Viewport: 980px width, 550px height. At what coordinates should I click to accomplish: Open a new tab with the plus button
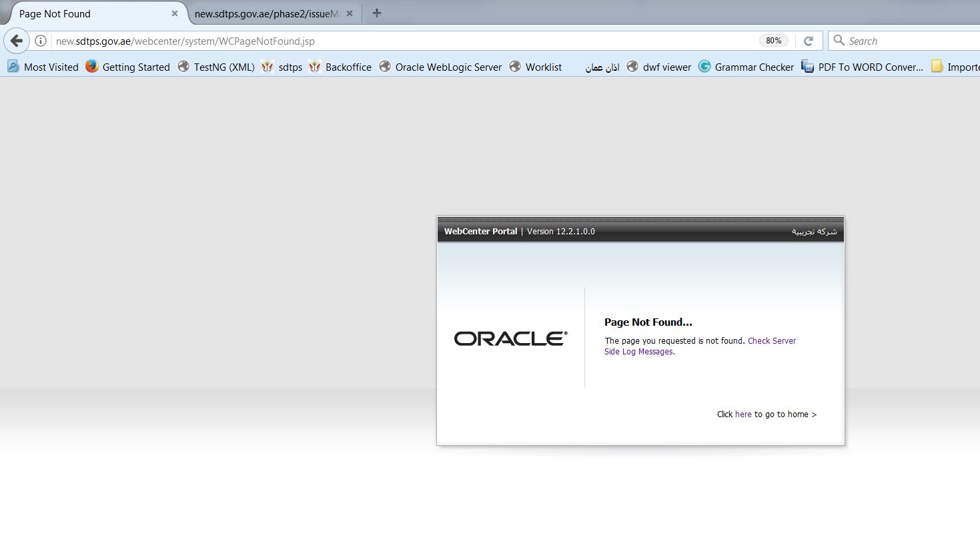(377, 13)
